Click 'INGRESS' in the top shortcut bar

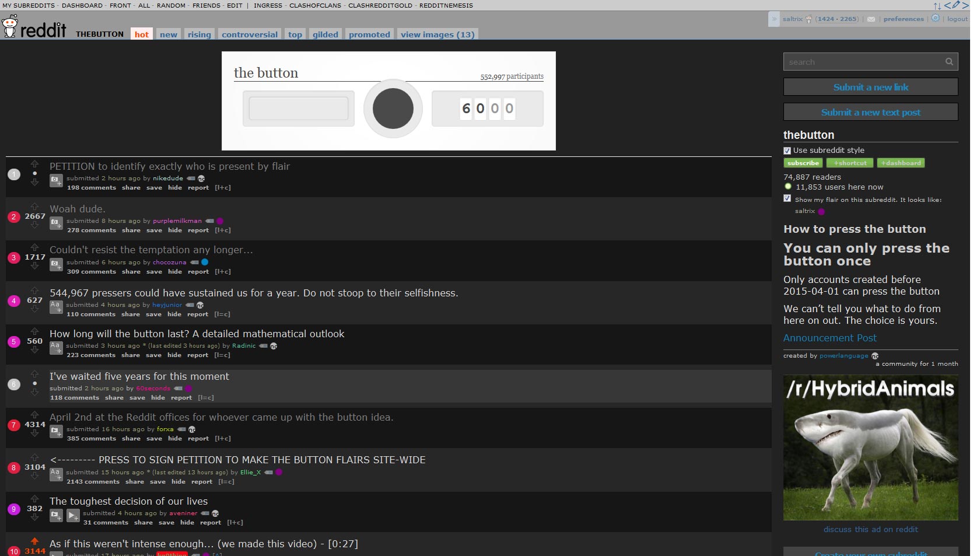[x=268, y=5]
